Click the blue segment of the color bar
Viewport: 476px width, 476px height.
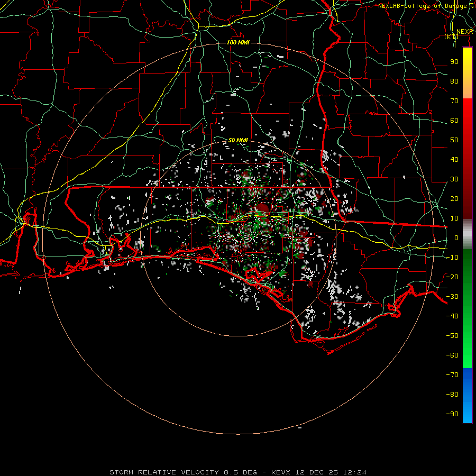(x=467, y=395)
